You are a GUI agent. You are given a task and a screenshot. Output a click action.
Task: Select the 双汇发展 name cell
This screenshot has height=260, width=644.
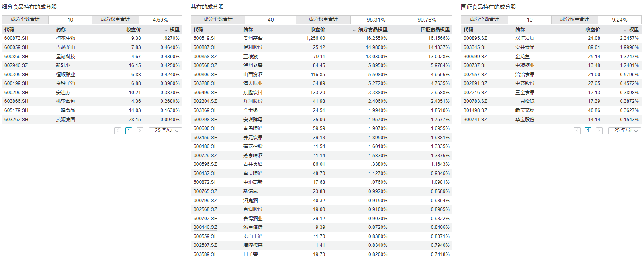525,38
